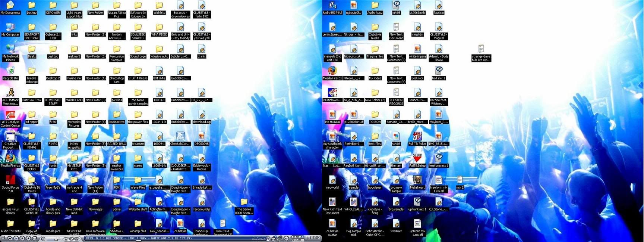This screenshot has height=242, width=644.
Task: Skip to next track in Winamp
Action: pyautogui.click(x=34, y=238)
